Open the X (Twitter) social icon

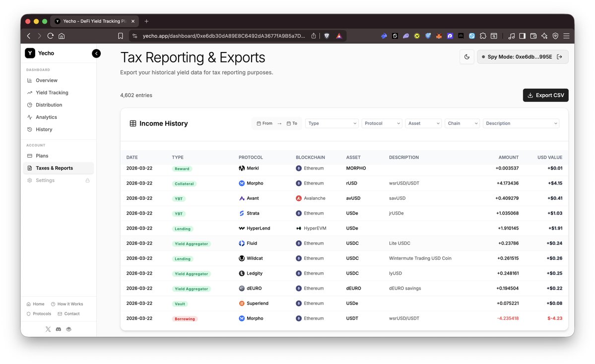point(48,329)
